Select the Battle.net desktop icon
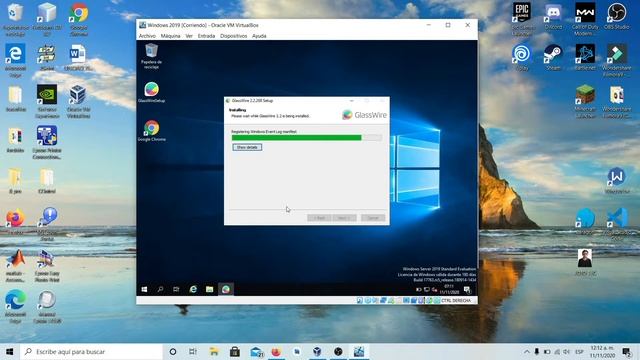 click(x=585, y=58)
